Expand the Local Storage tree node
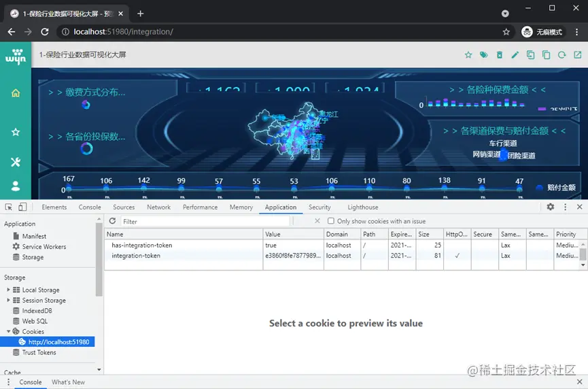The width and height of the screenshot is (588, 389). click(x=8, y=290)
